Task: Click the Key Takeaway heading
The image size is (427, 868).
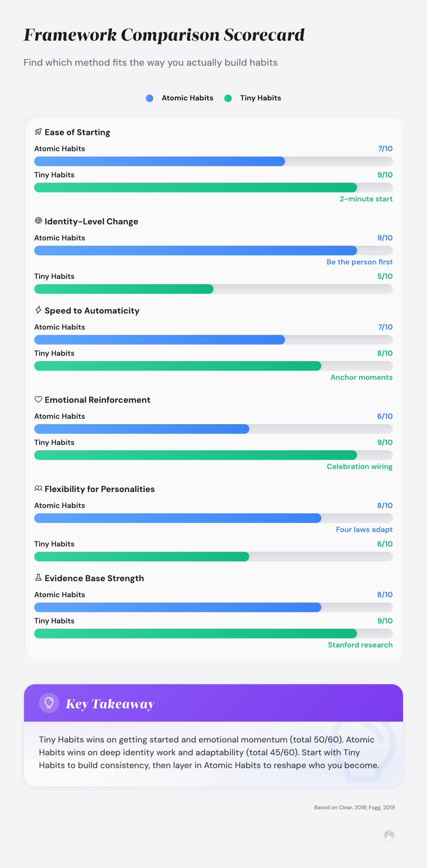Action: click(110, 704)
